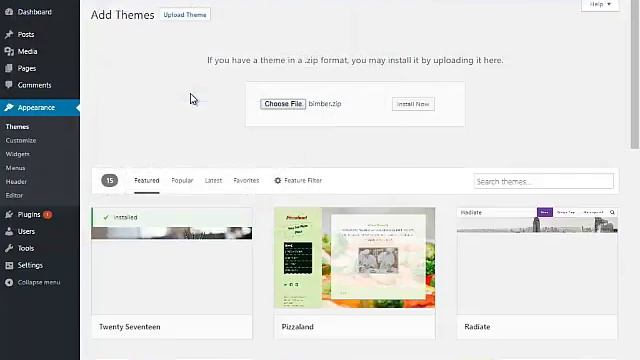
Task: Open the Comments menu label
Action: coord(34,85)
